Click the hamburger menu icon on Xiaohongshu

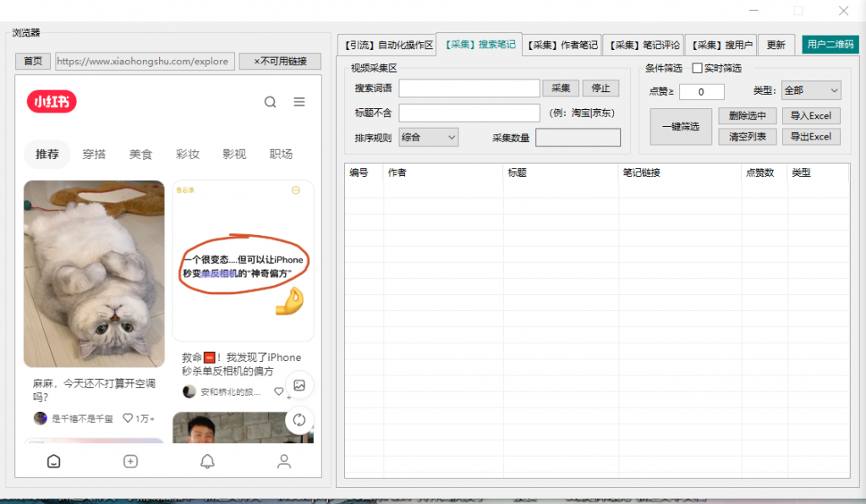[x=299, y=101]
